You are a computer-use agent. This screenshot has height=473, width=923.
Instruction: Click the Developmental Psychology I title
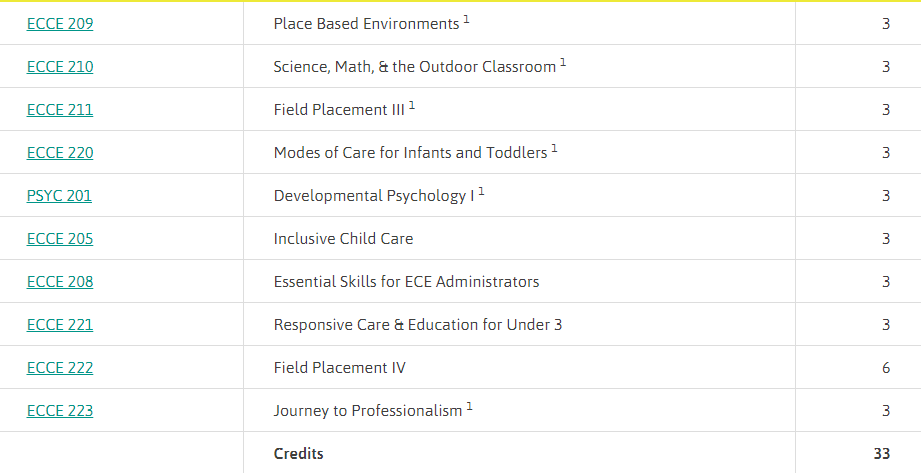click(x=373, y=196)
